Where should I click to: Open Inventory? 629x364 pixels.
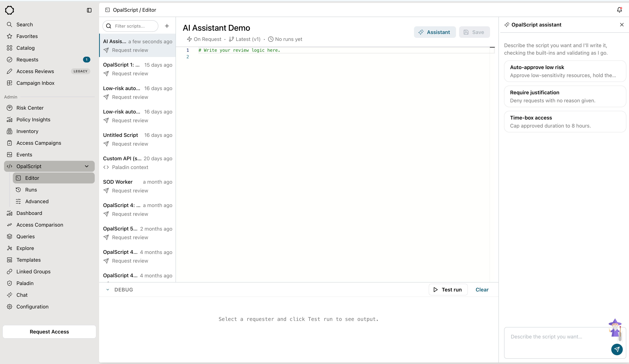[49, 131]
